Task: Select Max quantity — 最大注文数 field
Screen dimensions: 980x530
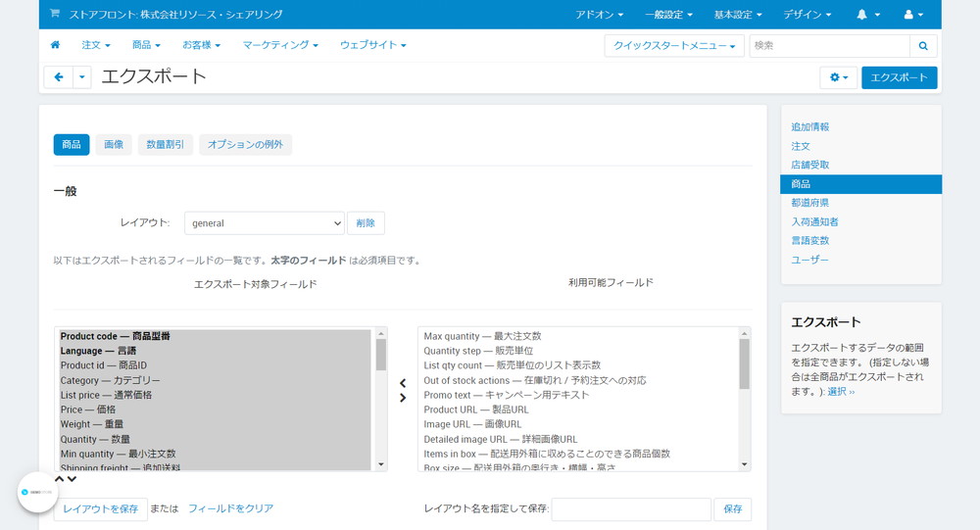Action: 578,336
